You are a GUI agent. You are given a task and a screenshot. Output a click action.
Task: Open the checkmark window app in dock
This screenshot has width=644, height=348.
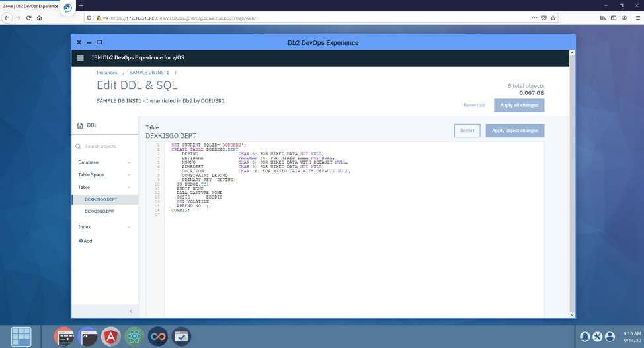(x=181, y=337)
